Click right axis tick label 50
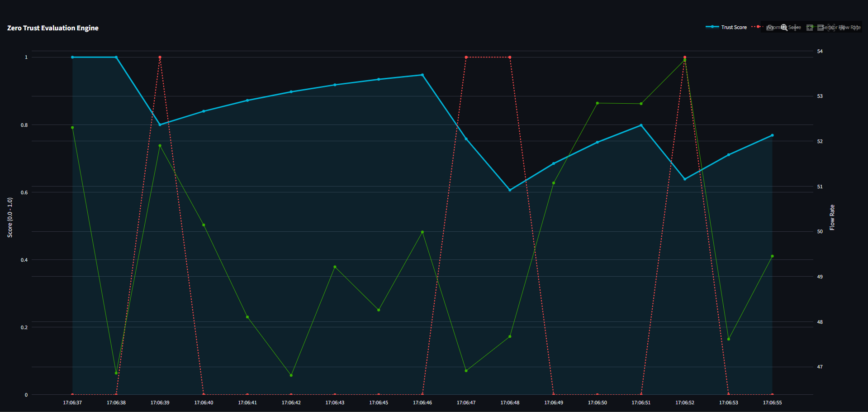The height and width of the screenshot is (412, 868). tap(820, 231)
